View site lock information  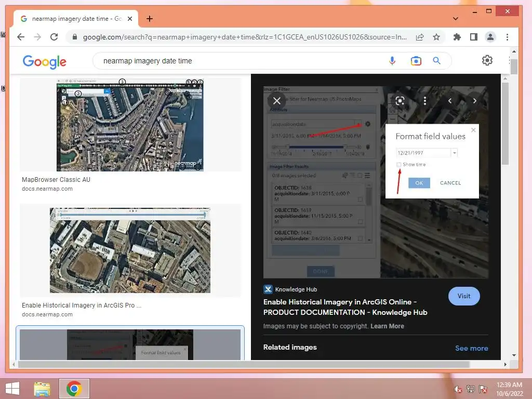(75, 37)
